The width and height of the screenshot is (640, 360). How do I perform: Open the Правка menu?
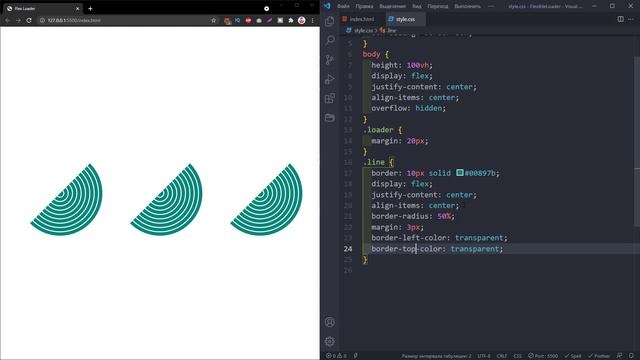[x=364, y=6]
